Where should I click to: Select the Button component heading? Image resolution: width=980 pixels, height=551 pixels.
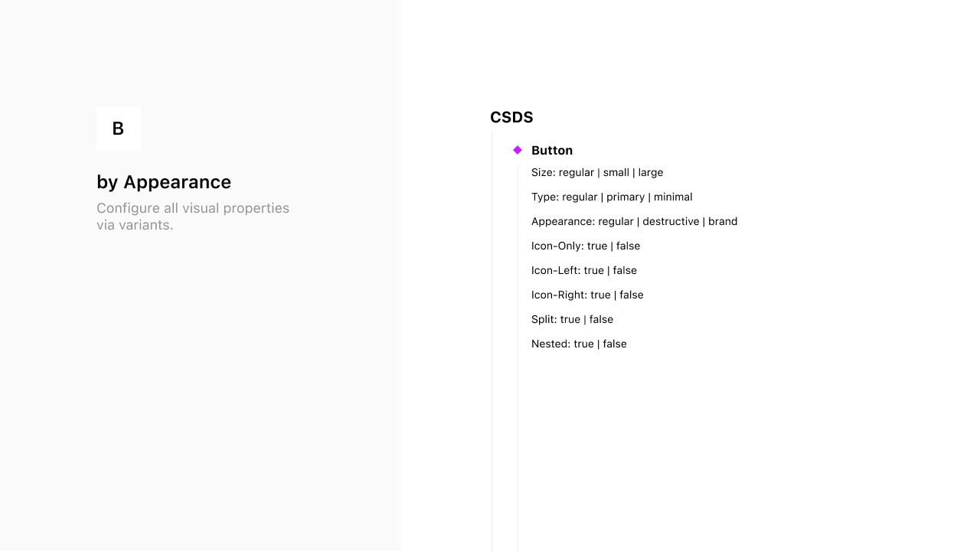click(552, 150)
